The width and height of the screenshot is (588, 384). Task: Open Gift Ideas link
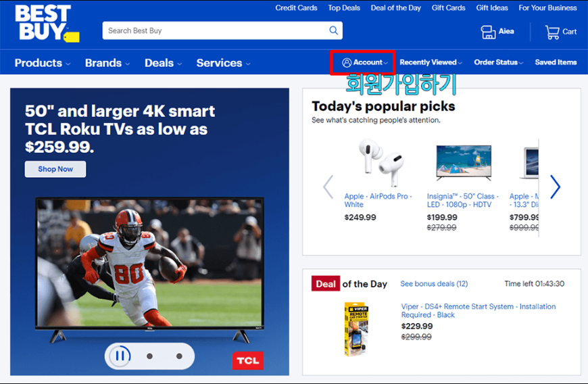pos(492,8)
